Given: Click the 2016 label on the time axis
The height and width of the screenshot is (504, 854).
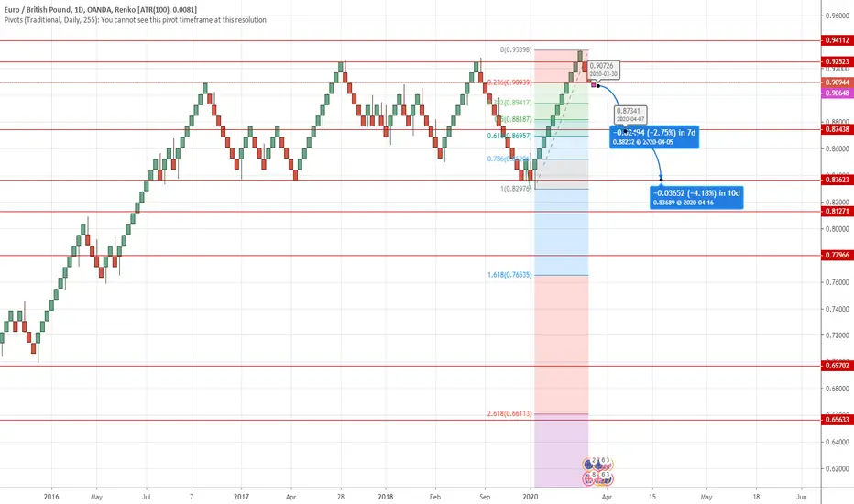Looking at the screenshot, I should [51, 497].
